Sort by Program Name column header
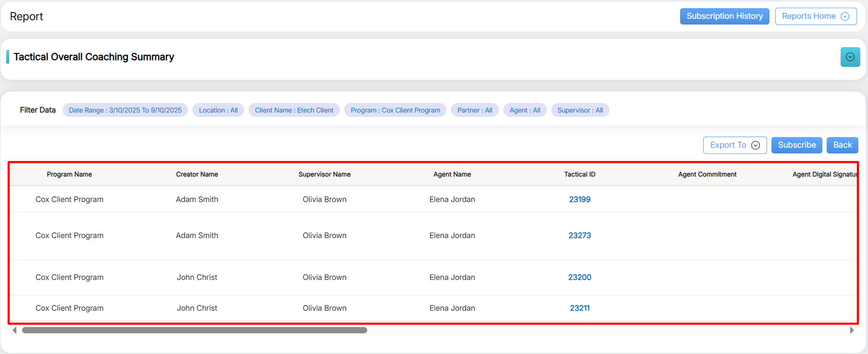 coord(69,175)
